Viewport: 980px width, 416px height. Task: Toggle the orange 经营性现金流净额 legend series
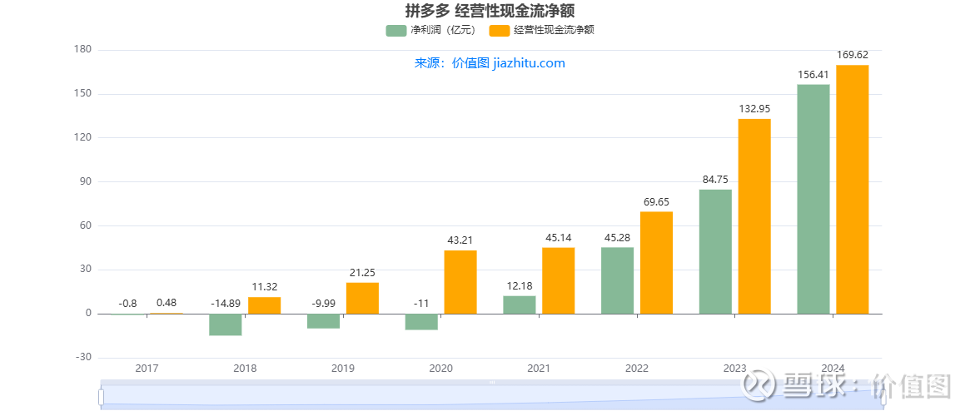click(541, 31)
